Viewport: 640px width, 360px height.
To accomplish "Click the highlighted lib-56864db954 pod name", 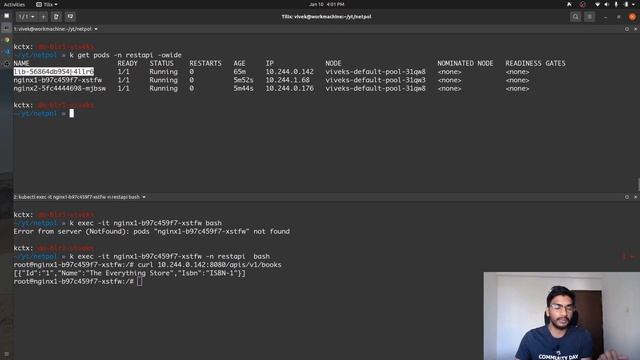I will click(53, 72).
